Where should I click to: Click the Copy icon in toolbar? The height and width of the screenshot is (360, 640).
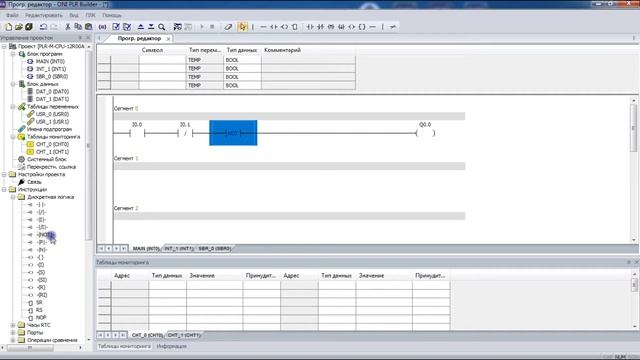(x=78, y=27)
